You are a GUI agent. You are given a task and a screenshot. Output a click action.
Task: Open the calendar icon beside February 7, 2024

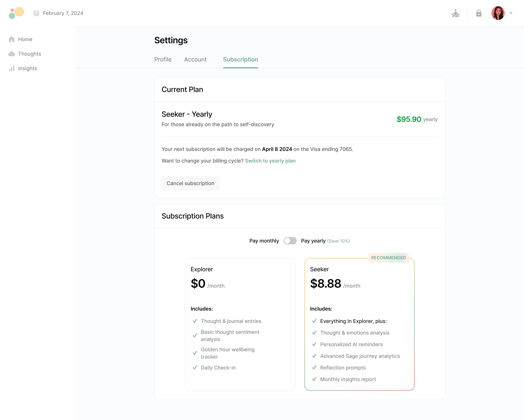36,13
